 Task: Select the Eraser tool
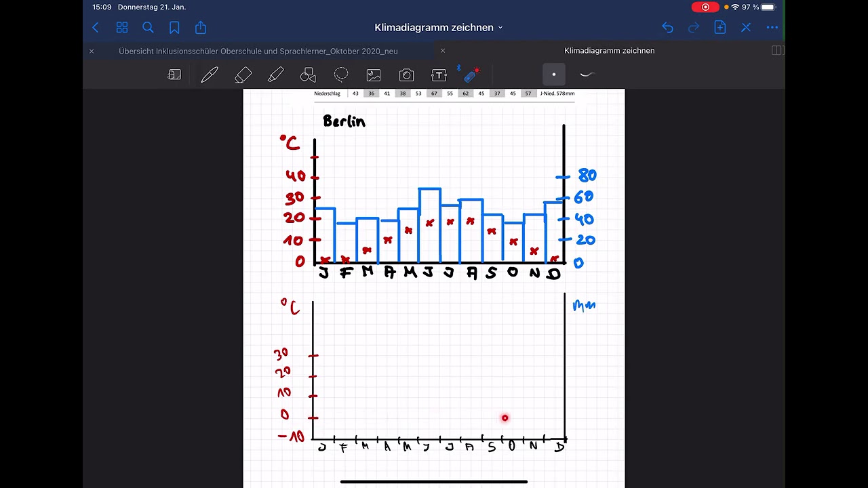pyautogui.click(x=243, y=75)
